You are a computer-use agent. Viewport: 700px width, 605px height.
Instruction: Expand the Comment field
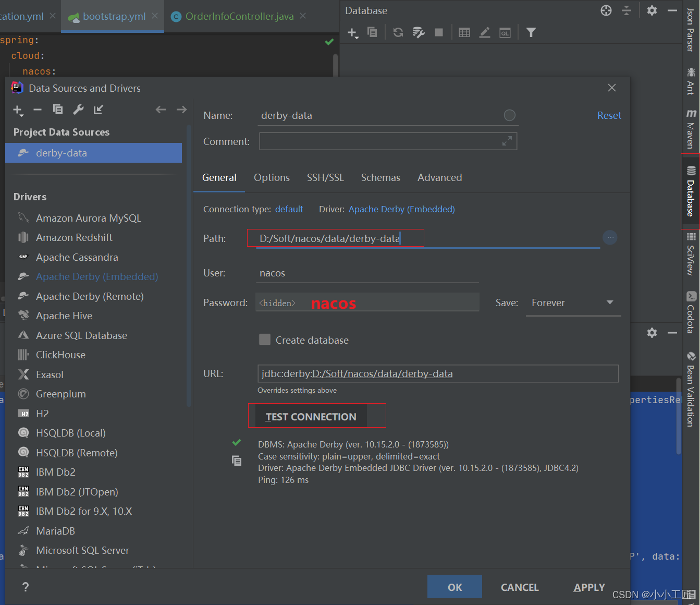pos(507,141)
